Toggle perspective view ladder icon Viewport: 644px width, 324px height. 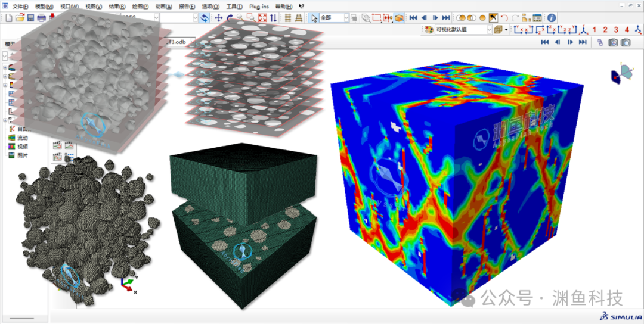pyautogui.click(x=299, y=18)
